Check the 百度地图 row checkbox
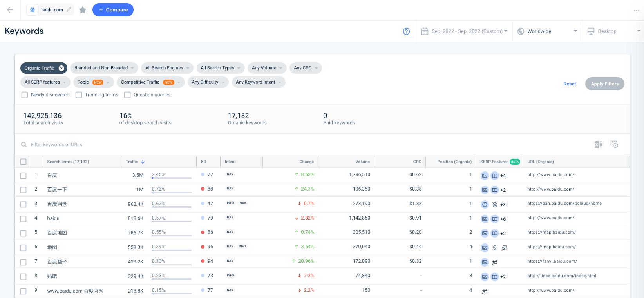The image size is (644, 298). tap(24, 233)
